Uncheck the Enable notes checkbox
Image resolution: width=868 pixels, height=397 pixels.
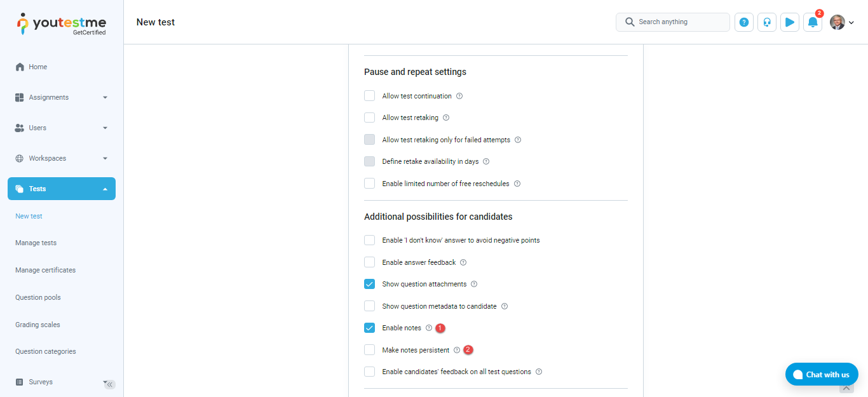pyautogui.click(x=370, y=328)
